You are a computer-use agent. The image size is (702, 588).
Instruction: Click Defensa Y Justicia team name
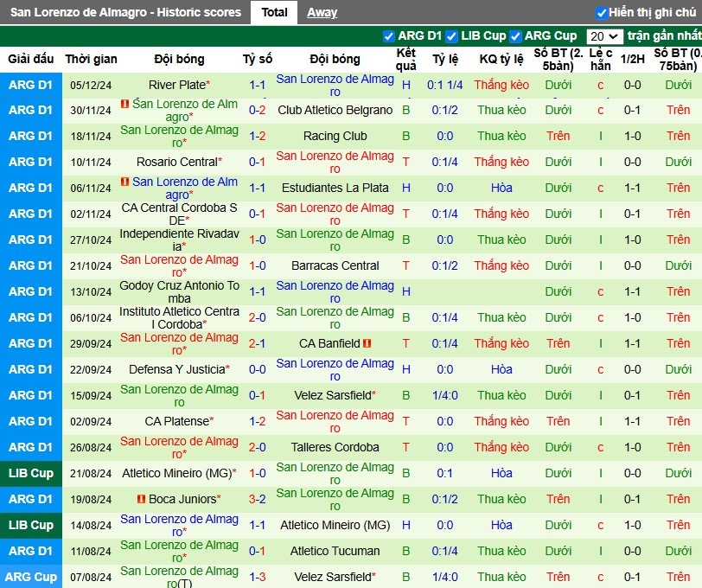click(179, 369)
